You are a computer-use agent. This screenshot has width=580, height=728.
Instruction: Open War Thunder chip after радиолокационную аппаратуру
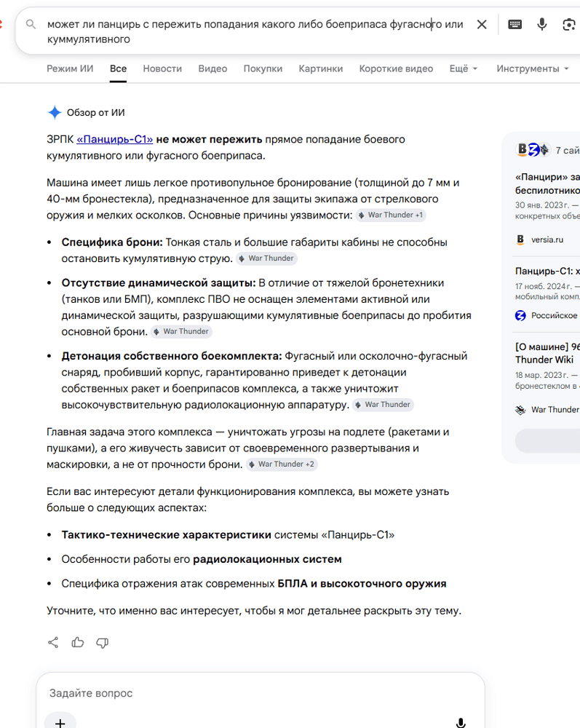[x=383, y=404]
